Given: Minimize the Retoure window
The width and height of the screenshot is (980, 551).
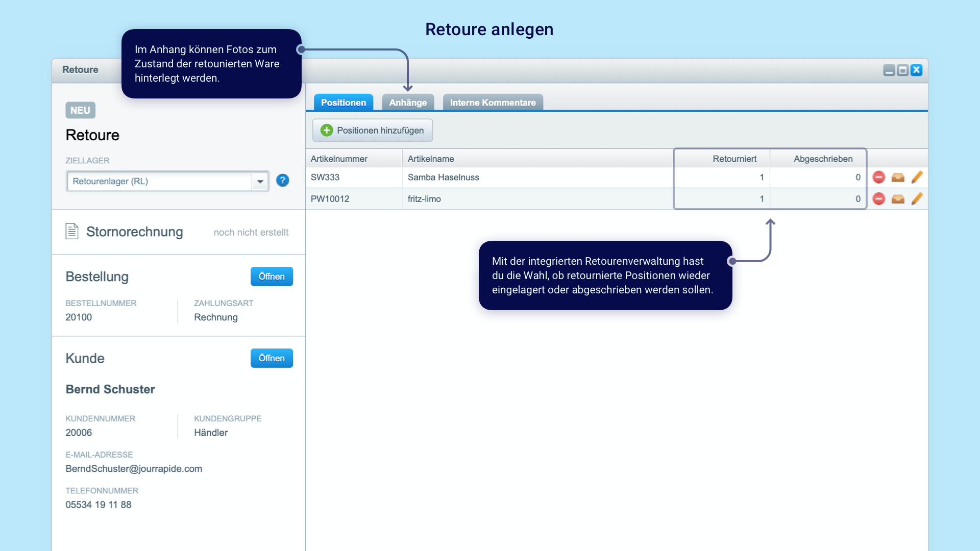Looking at the screenshot, I should click(889, 70).
